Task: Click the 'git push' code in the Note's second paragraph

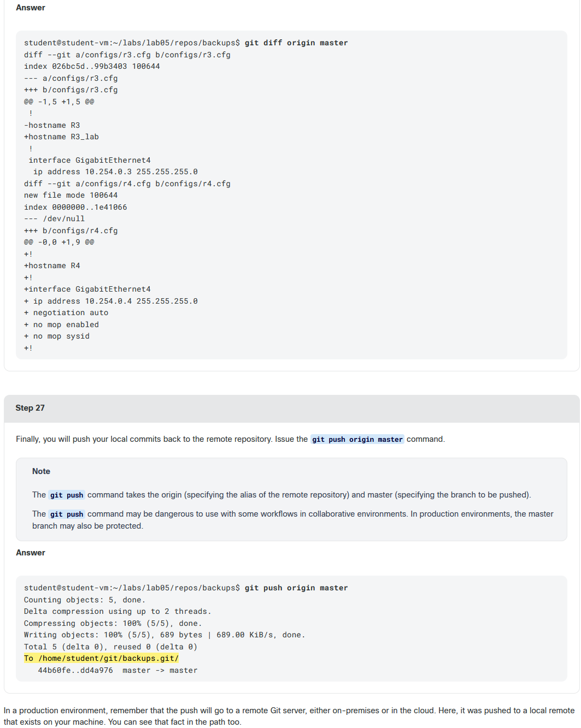Action: coord(67,514)
